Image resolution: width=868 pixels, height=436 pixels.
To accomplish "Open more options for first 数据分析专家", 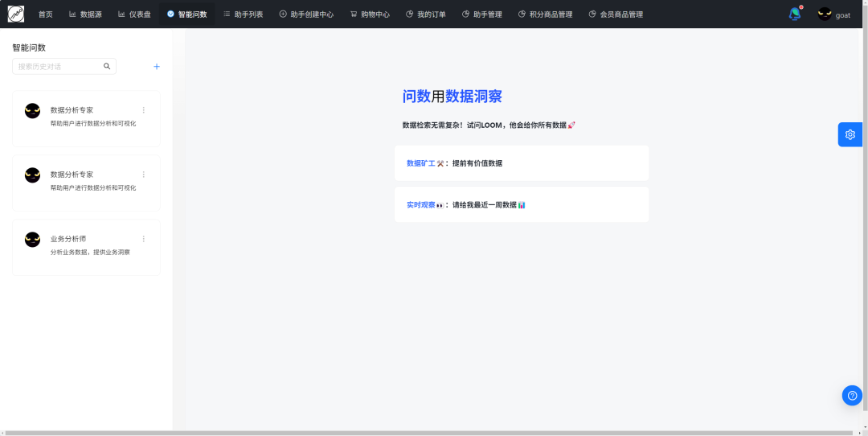I will tap(143, 110).
